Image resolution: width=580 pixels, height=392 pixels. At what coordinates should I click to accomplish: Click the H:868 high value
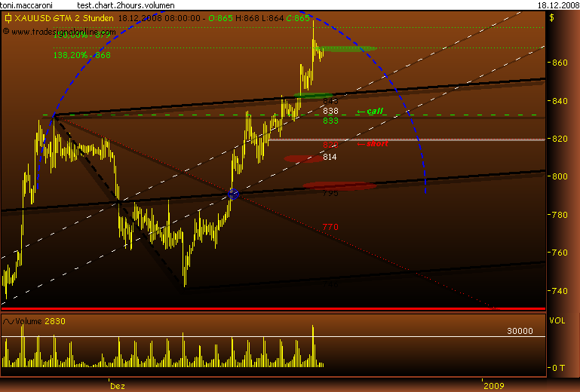point(247,18)
